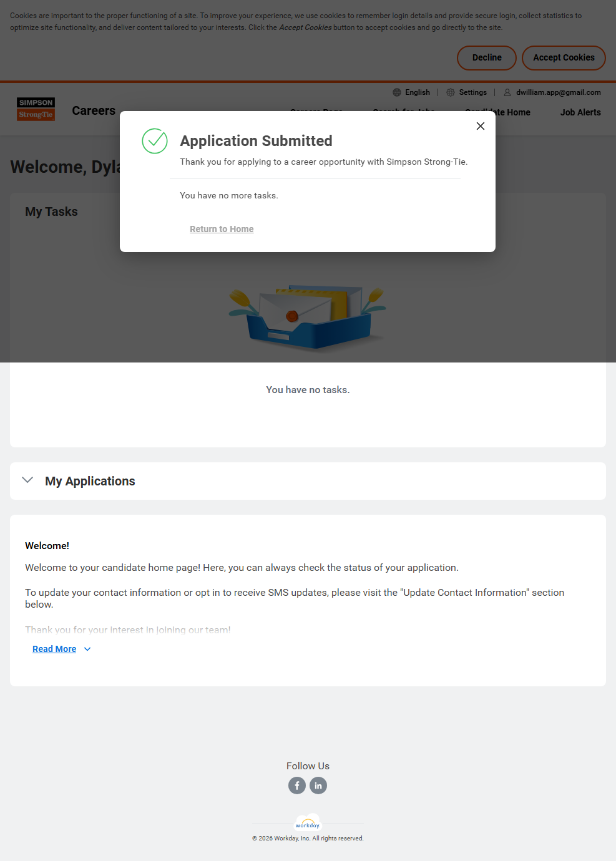
Task: Open the Facebook social link
Action: point(297,786)
